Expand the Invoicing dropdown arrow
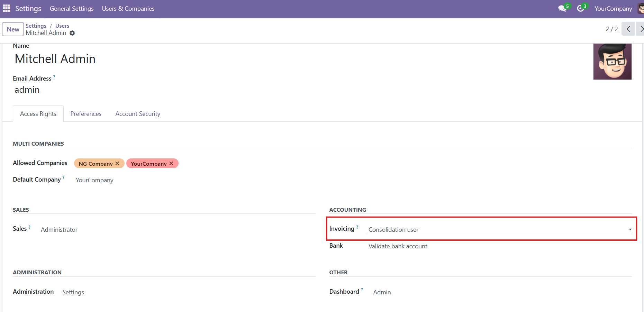The height and width of the screenshot is (312, 644). [630, 230]
